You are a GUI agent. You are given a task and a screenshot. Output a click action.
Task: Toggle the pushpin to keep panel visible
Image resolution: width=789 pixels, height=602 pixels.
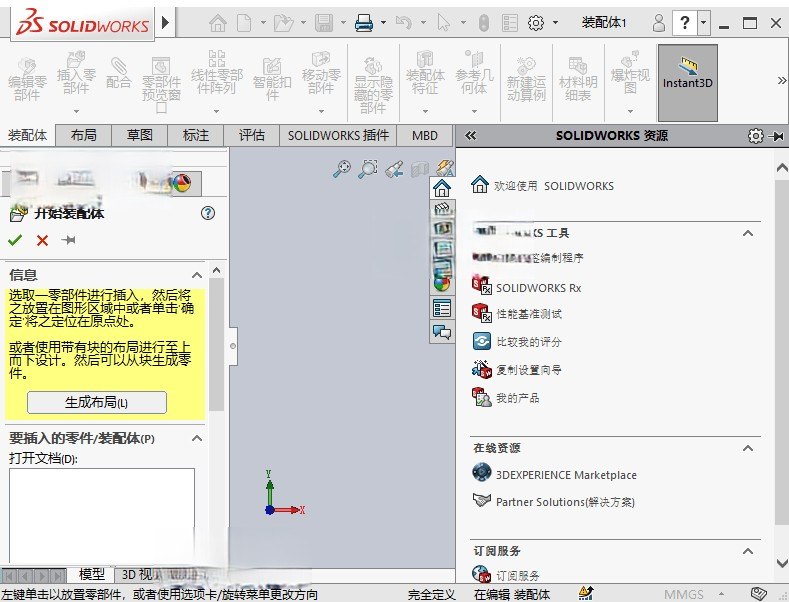pyautogui.click(x=68, y=240)
